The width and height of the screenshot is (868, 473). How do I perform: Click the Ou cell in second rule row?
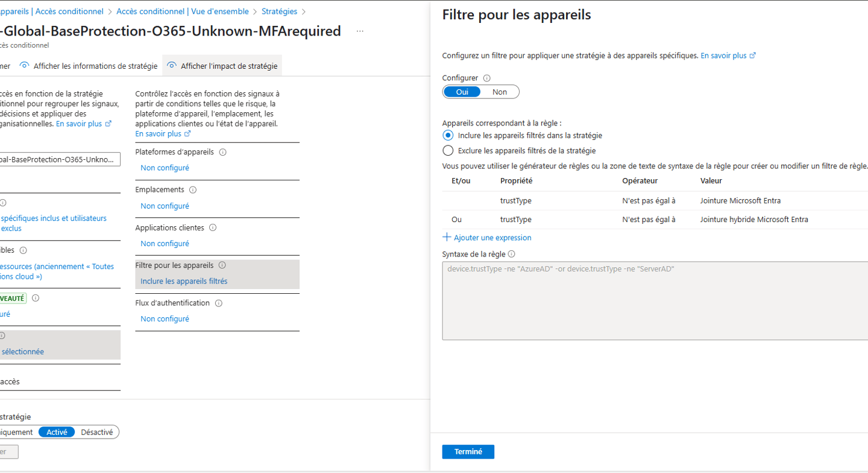coord(456,220)
